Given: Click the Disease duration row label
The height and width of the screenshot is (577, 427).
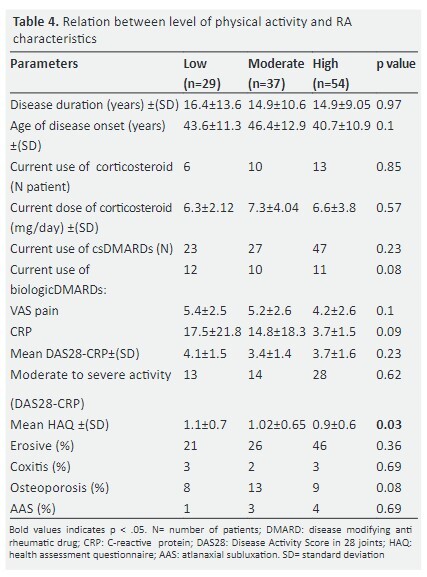Looking at the screenshot, I should [x=94, y=105].
